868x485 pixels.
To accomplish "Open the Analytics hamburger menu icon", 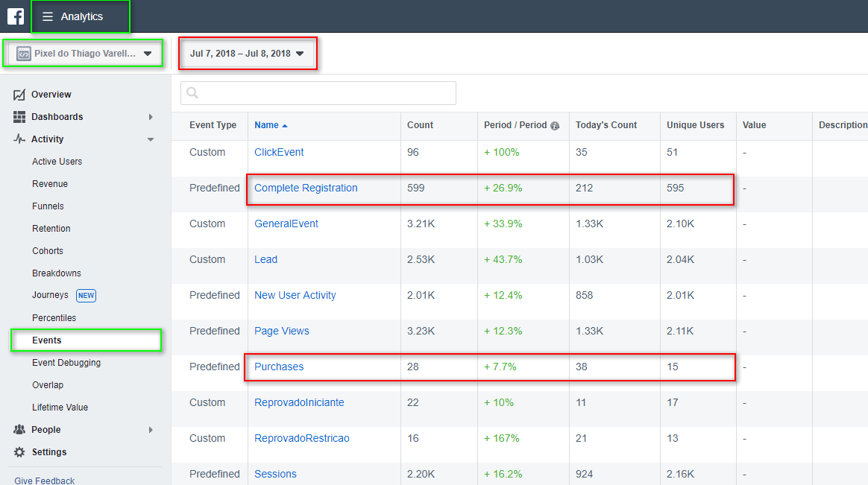I will (48, 16).
